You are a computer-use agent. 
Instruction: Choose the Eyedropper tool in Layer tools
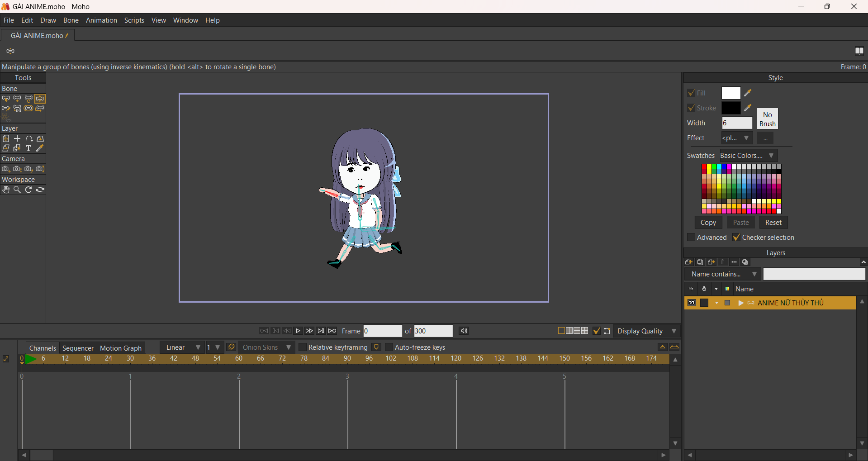pyautogui.click(x=40, y=148)
